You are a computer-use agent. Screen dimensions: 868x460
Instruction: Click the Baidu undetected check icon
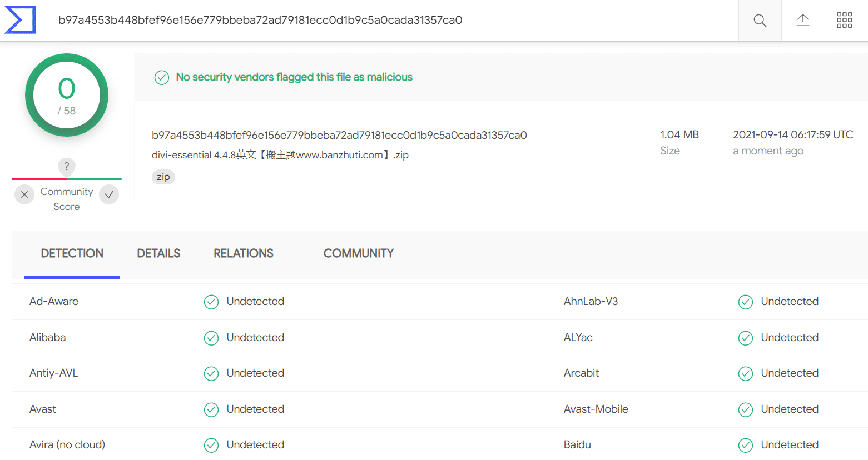(x=746, y=445)
